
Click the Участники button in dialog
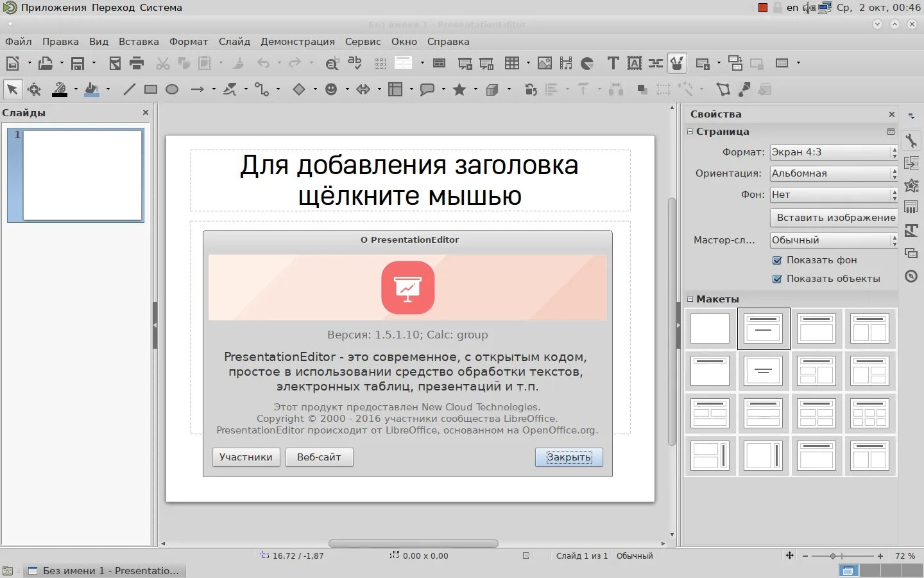click(246, 457)
